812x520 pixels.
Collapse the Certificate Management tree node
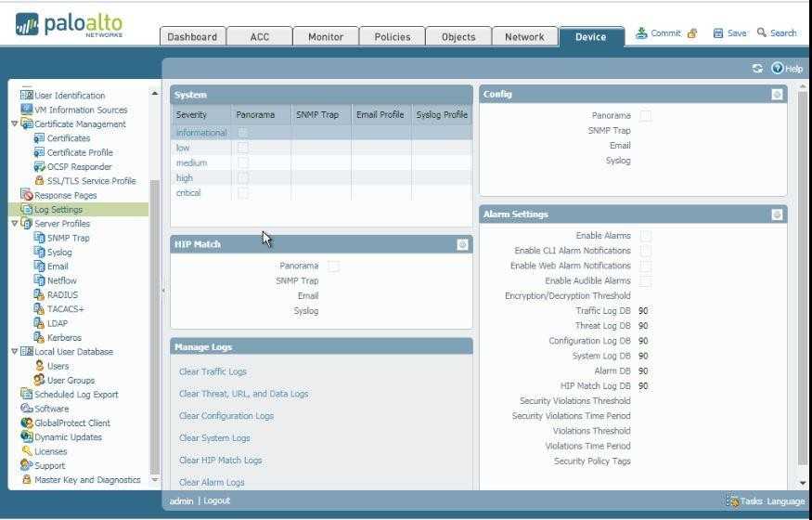(14, 124)
